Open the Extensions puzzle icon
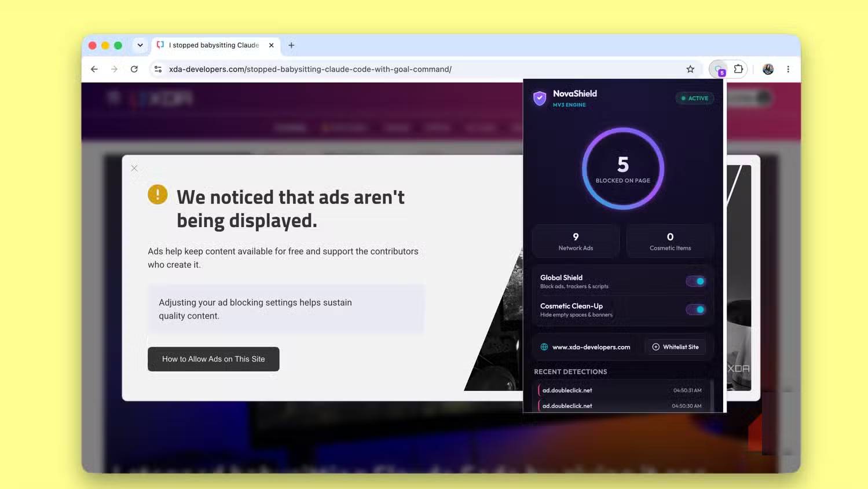This screenshot has width=868, height=489. coord(738,69)
